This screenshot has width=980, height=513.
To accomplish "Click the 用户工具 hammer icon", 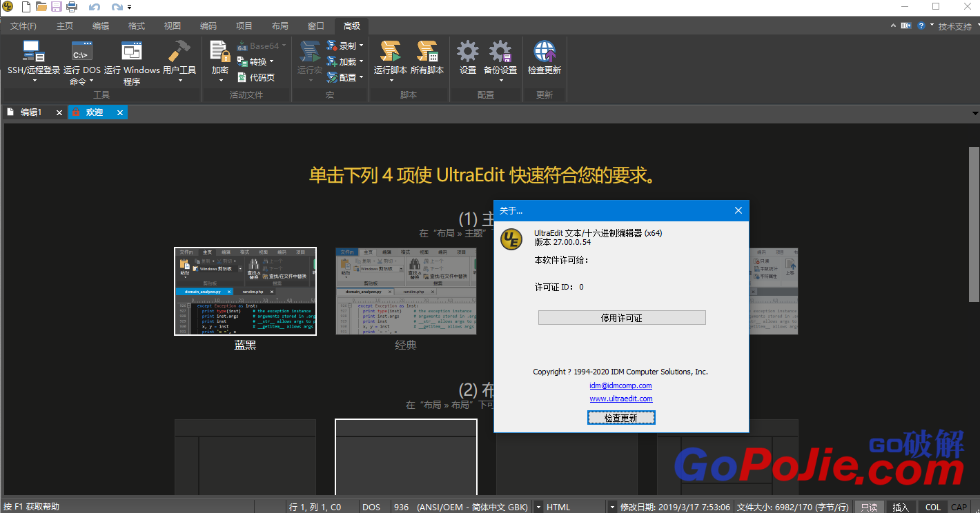I will (x=179, y=52).
